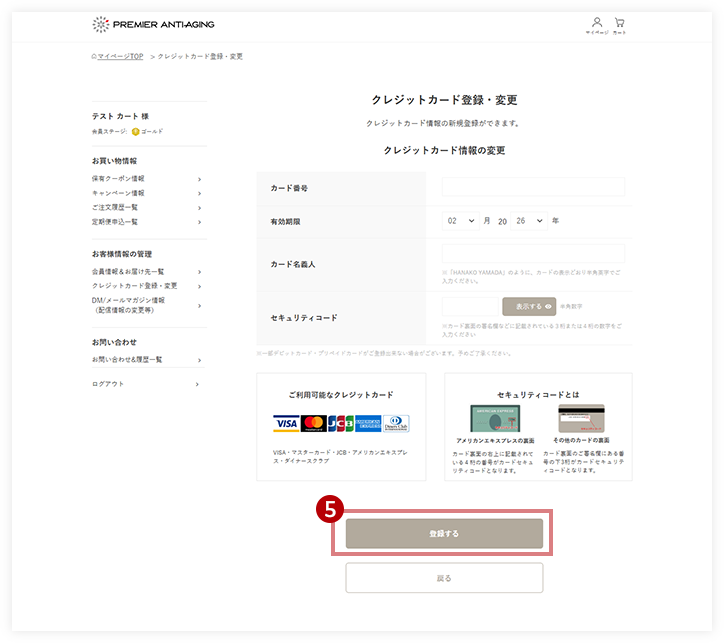
Task: Open the expiration month dropdown
Action: point(461,221)
